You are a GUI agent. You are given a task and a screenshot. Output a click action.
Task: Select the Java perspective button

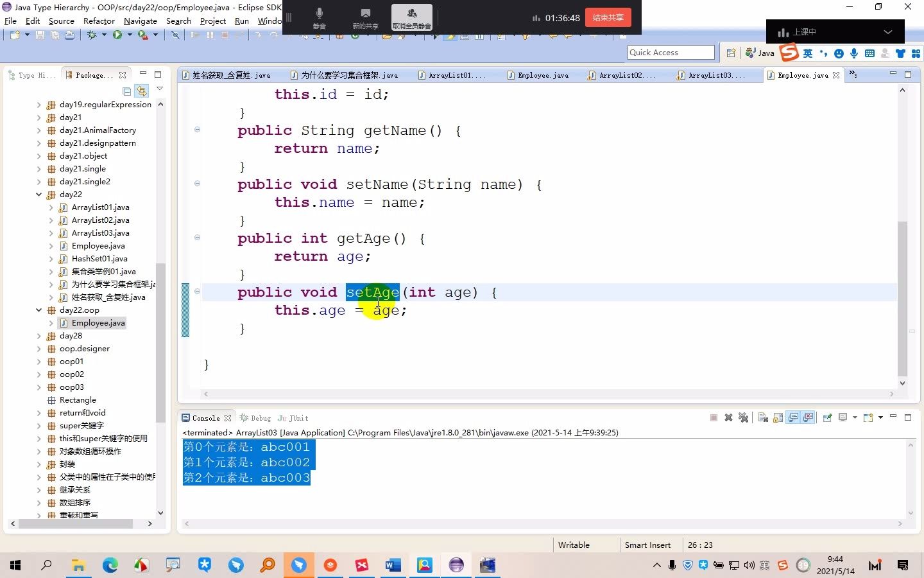point(760,53)
